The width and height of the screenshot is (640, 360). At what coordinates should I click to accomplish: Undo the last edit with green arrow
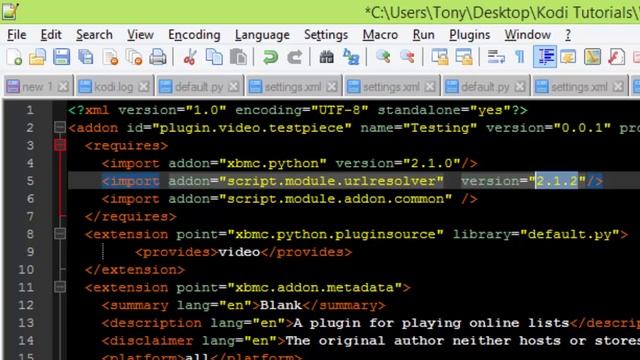(x=270, y=57)
